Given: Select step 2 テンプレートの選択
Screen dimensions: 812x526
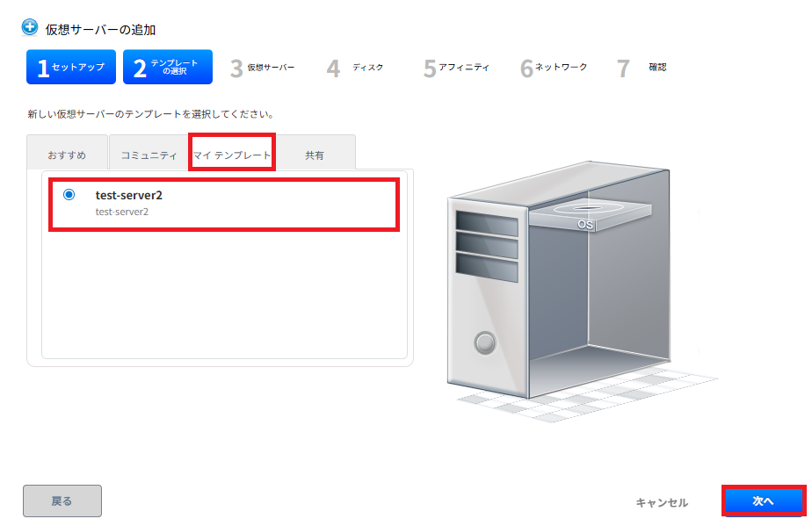Looking at the screenshot, I should click(168, 67).
